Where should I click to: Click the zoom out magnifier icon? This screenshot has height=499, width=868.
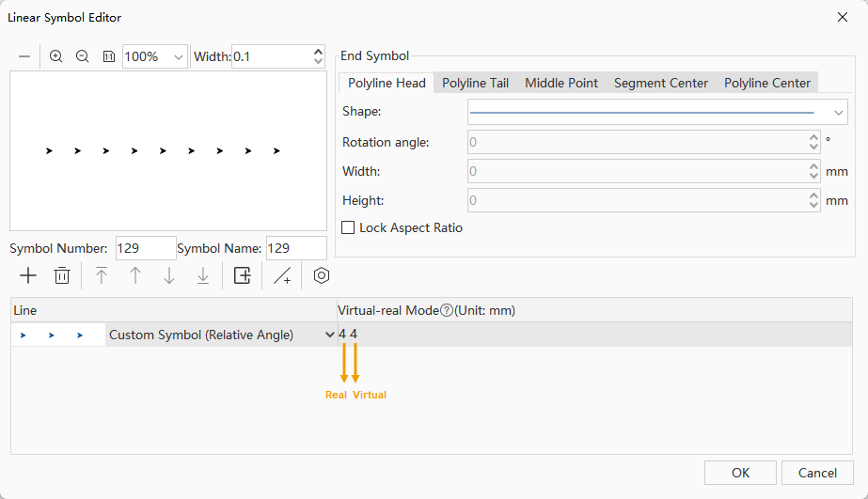pyautogui.click(x=83, y=56)
